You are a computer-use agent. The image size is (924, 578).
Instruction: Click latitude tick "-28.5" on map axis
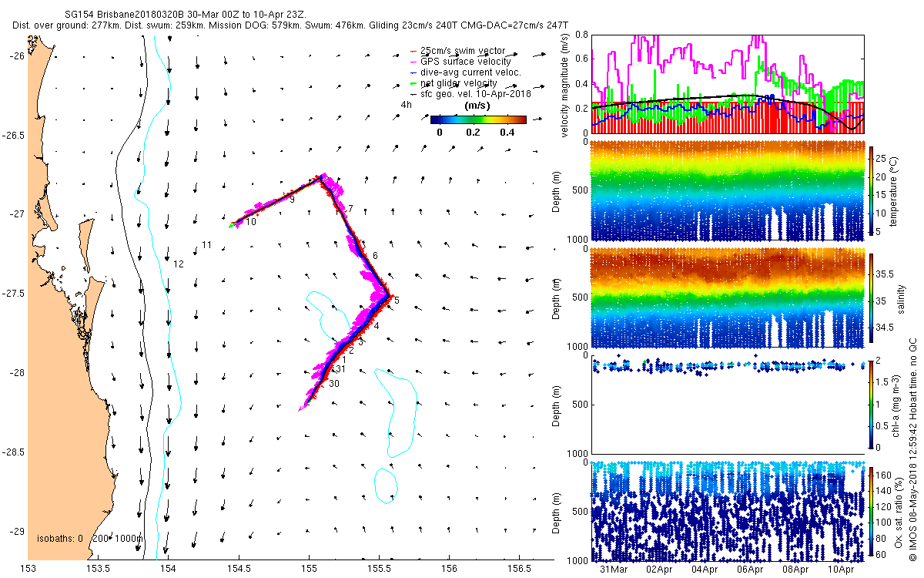tap(13, 452)
